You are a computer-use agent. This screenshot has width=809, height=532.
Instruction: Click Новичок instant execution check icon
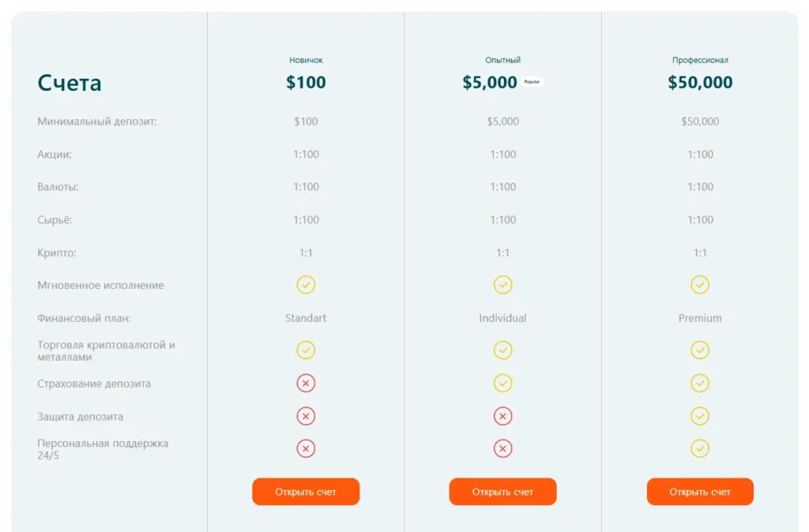click(x=306, y=285)
